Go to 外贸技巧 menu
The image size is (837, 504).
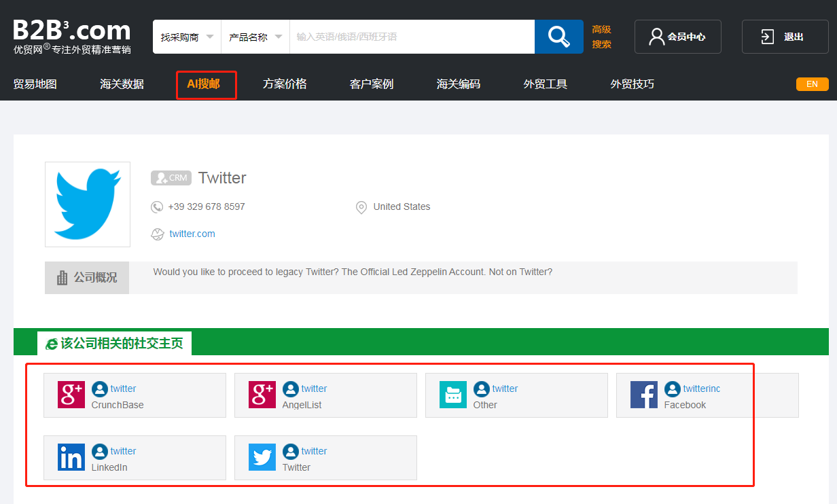tap(633, 84)
